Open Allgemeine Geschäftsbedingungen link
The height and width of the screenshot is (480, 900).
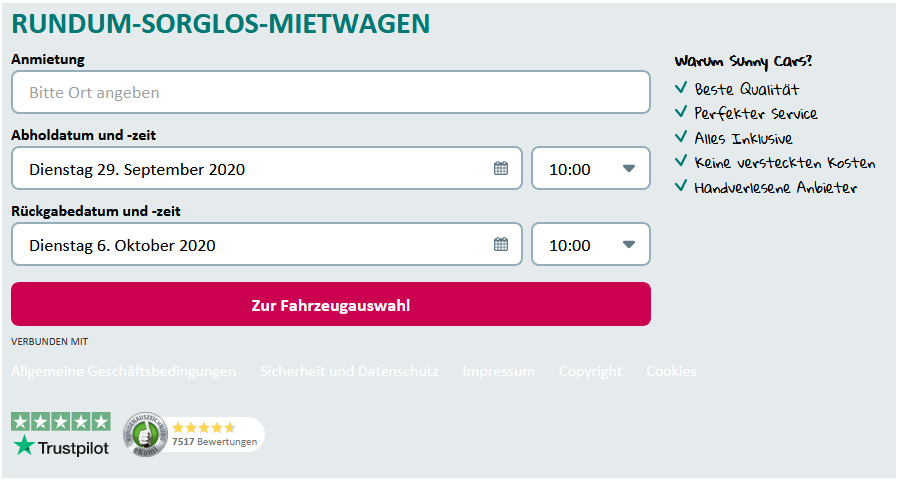124,371
